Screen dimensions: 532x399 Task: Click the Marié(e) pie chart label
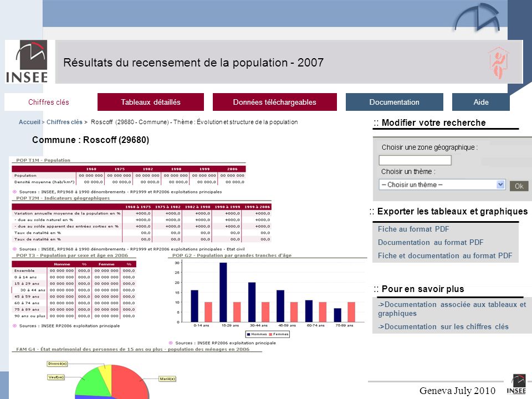point(167,378)
